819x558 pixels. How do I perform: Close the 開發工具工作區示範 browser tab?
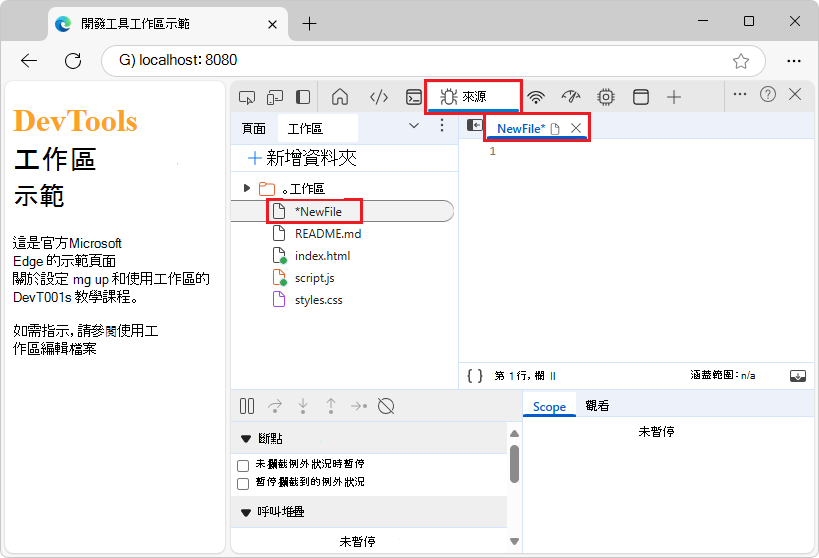coord(272,24)
